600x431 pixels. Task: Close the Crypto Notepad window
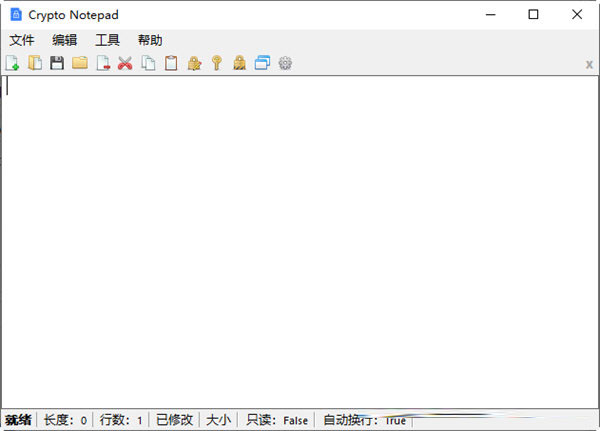(x=577, y=15)
